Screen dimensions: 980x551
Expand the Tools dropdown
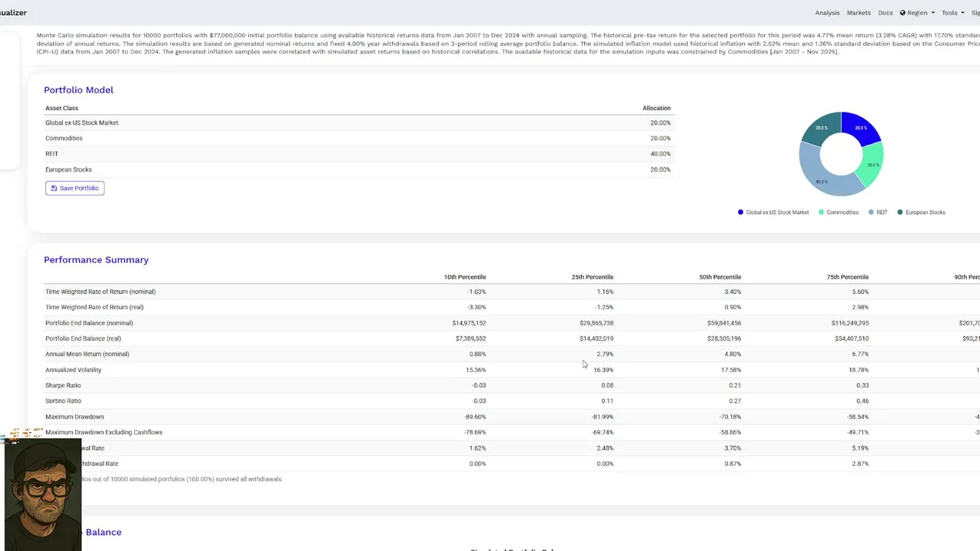(x=952, y=13)
